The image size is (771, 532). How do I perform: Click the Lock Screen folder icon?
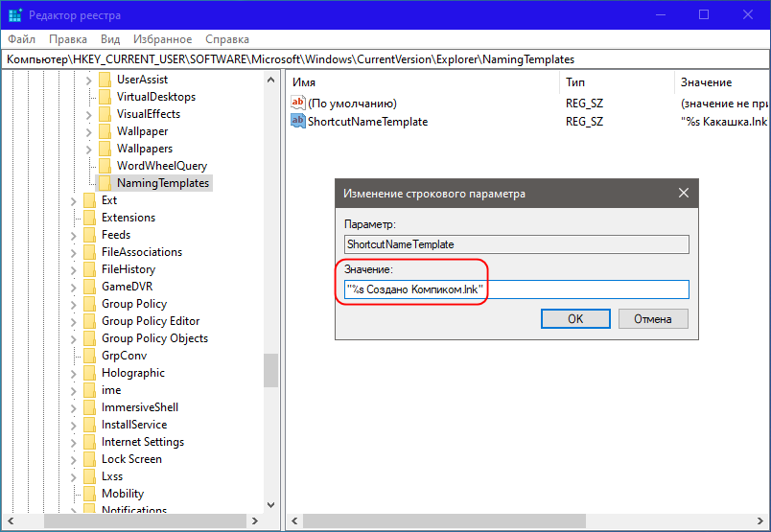pyautogui.click(x=89, y=459)
